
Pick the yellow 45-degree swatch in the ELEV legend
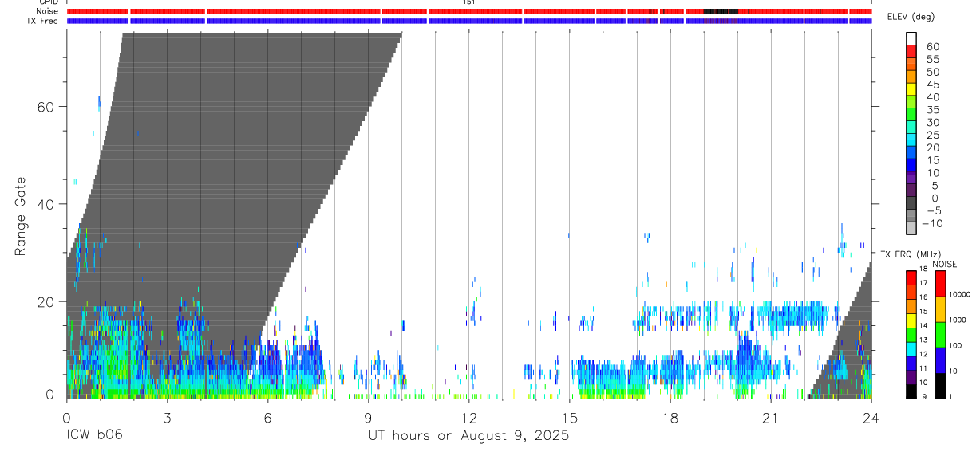[912, 88]
